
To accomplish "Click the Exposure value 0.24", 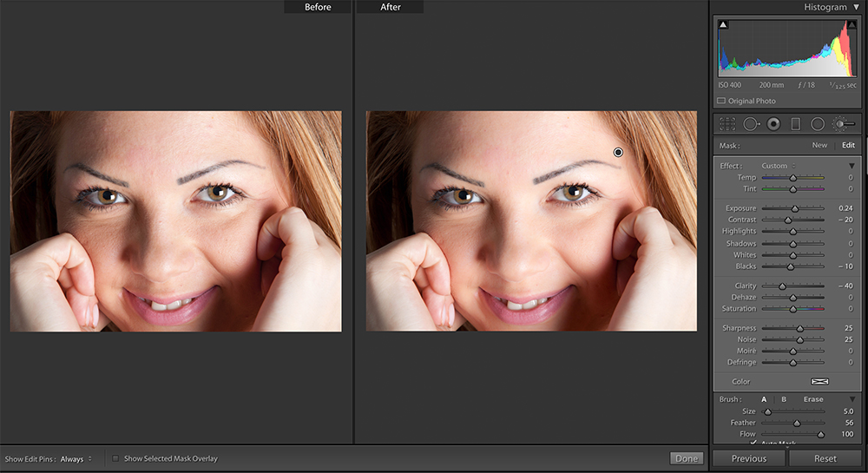I will [x=845, y=208].
